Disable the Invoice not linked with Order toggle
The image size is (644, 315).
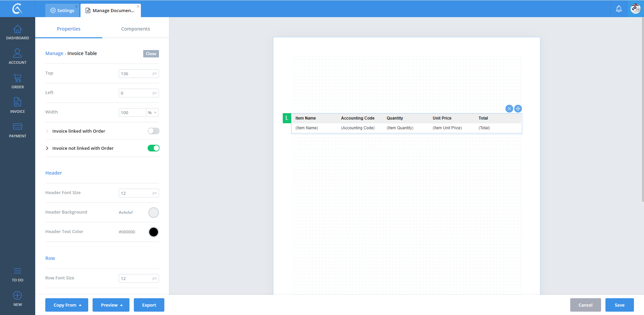click(153, 148)
